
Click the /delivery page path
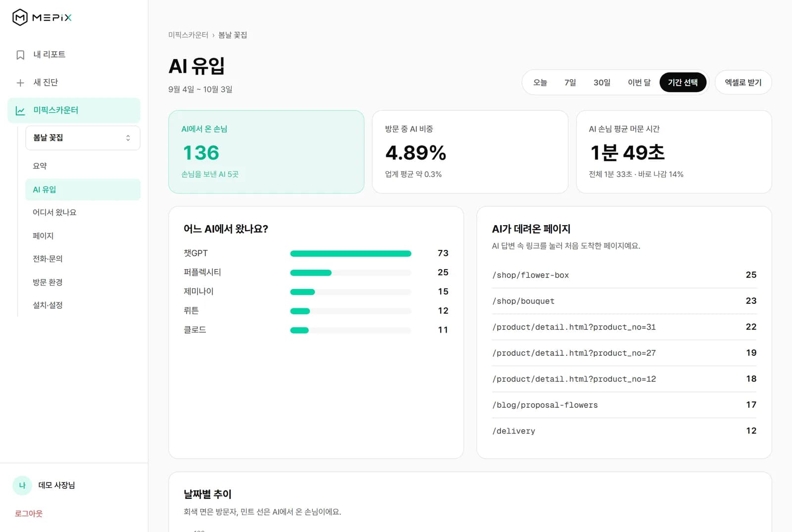click(x=513, y=431)
